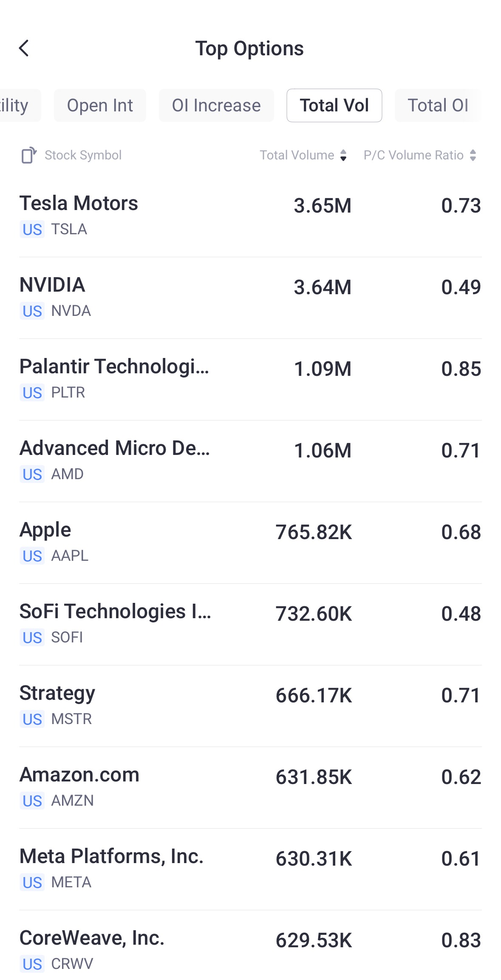Open SoFi Technologies entry
501x980 pixels.
click(x=250, y=624)
